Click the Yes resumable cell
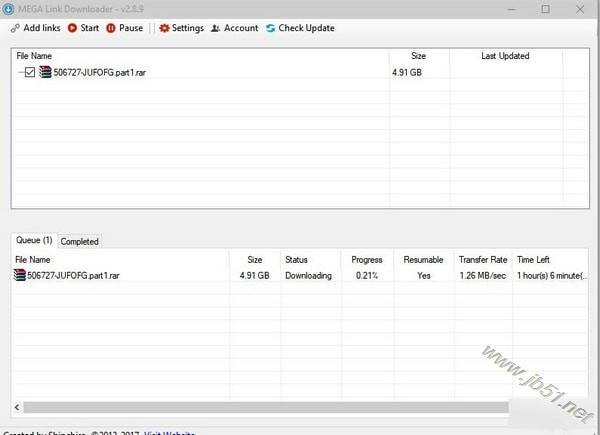This screenshot has height=435, width=600. point(424,275)
